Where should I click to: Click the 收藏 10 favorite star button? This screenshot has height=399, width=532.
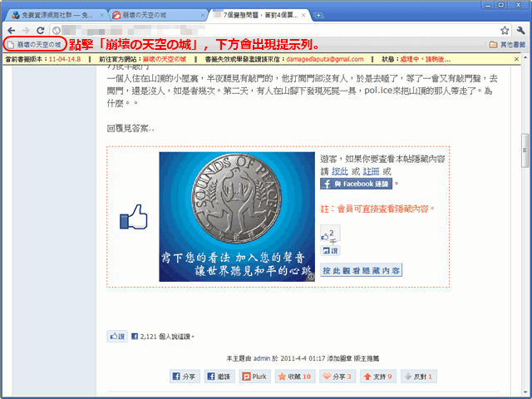pos(295,377)
